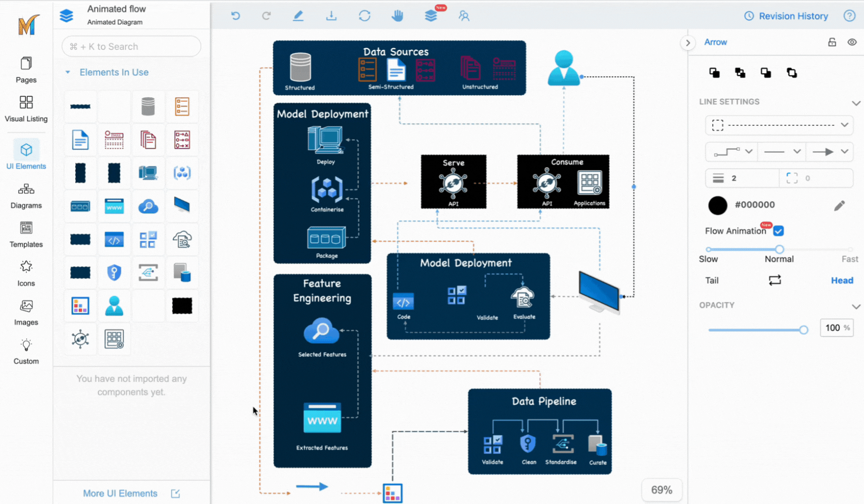Image resolution: width=864 pixels, height=504 pixels.
Task: Open the line start end style dropdown
Action: 782,152
